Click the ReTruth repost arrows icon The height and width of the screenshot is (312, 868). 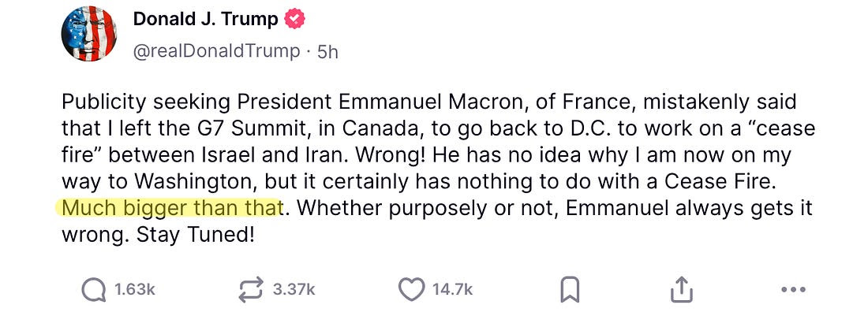pos(252,290)
